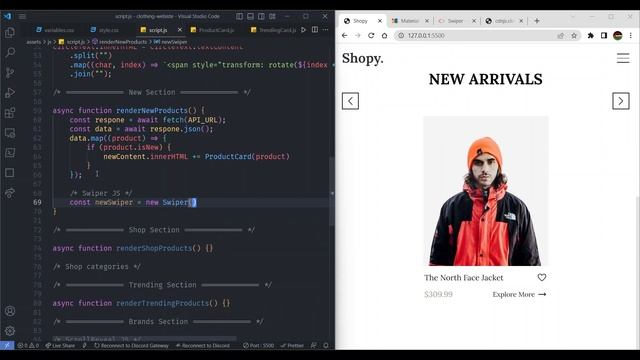
Task: Click the next slide arrow in New Arrivals
Action: pos(621,101)
